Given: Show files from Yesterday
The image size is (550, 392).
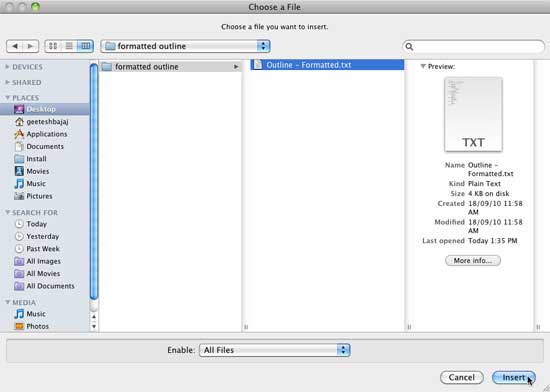Looking at the screenshot, I should point(45,236).
